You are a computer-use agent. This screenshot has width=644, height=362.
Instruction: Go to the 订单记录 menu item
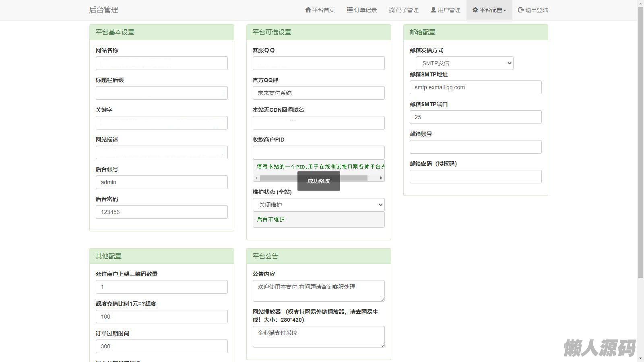(365, 10)
